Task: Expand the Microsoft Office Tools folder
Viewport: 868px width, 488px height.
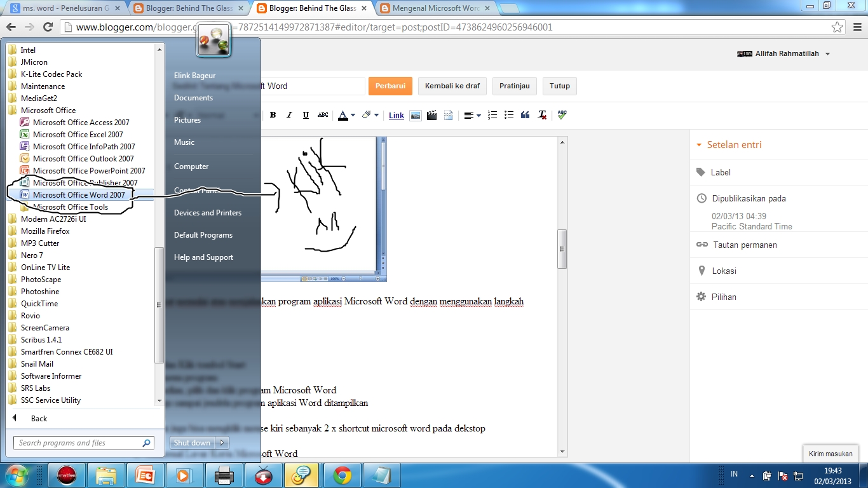Action: (70, 207)
